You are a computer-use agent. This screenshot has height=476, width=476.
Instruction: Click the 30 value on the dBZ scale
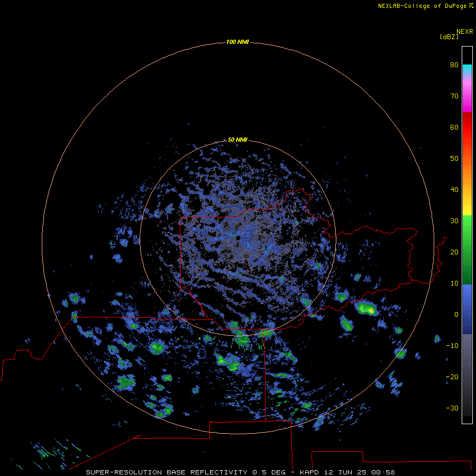454,221
